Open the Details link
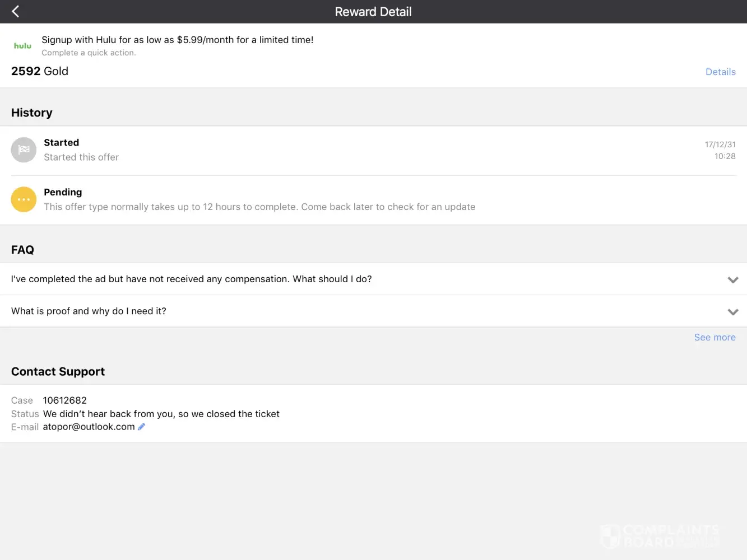The image size is (747, 560). [720, 72]
